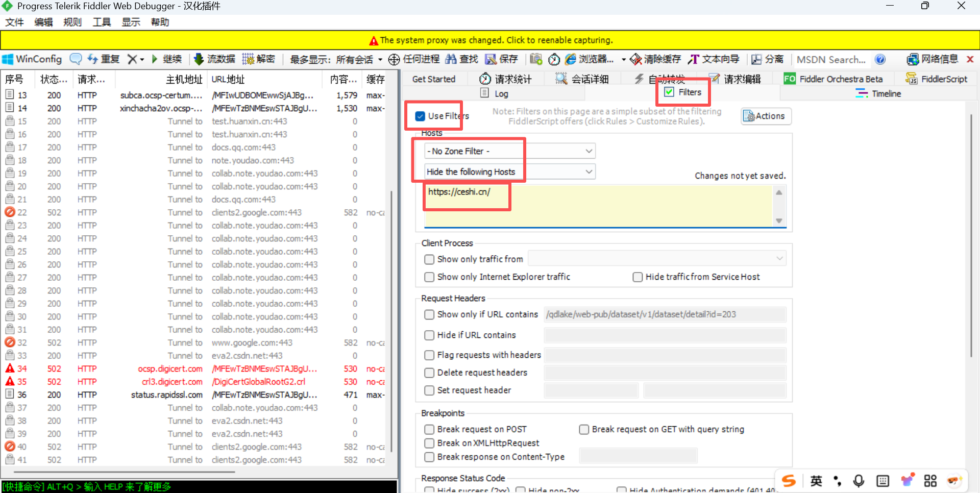Open the 编辑 (Edit) menu
Screen dimensions: 980x493
(x=44, y=22)
